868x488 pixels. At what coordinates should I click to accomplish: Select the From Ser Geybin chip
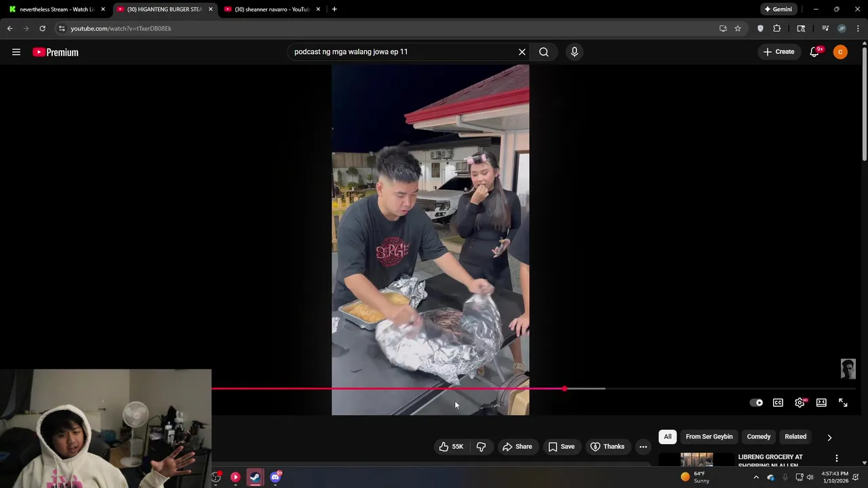point(709,436)
